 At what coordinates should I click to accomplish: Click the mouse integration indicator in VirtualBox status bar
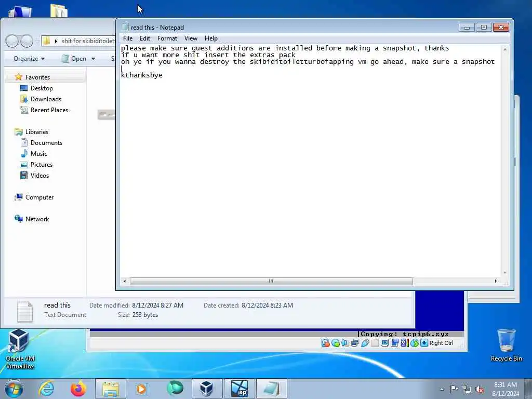(414, 343)
